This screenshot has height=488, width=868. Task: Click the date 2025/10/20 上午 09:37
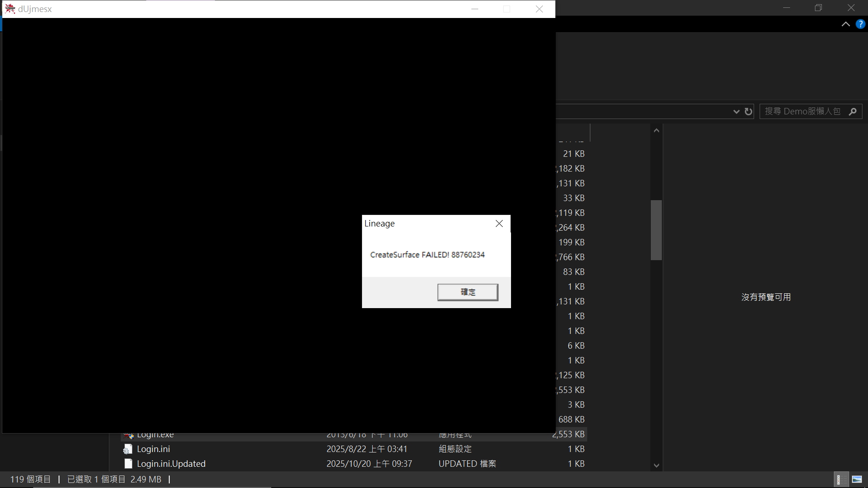(x=369, y=464)
